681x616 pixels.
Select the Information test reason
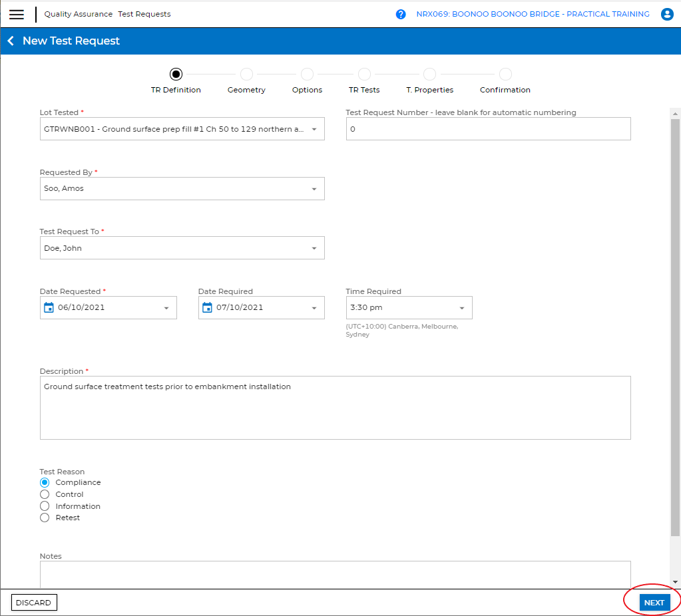point(45,506)
